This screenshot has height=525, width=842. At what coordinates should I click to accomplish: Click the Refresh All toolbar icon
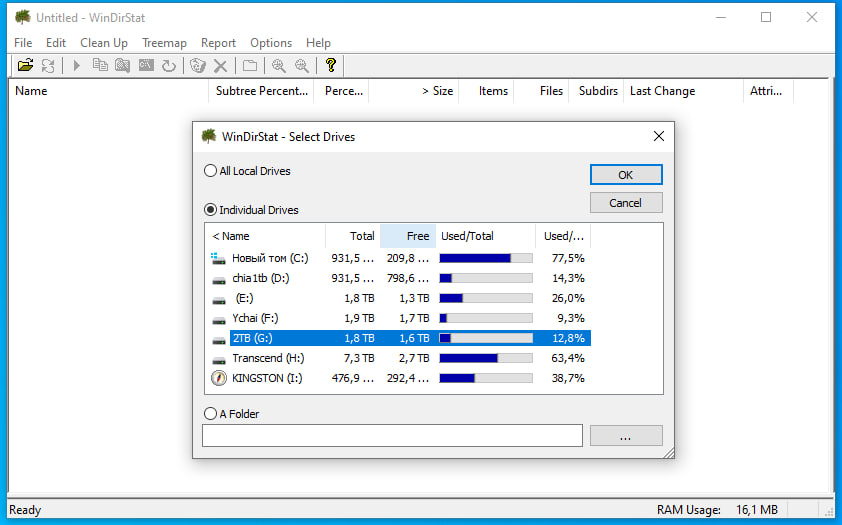[48, 65]
